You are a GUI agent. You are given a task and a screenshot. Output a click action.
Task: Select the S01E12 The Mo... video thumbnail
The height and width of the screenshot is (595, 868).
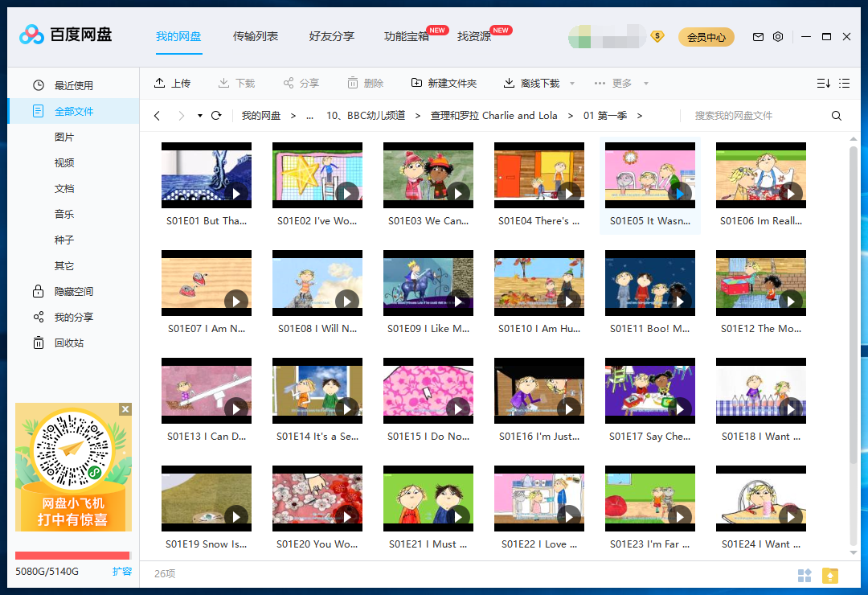pos(760,283)
